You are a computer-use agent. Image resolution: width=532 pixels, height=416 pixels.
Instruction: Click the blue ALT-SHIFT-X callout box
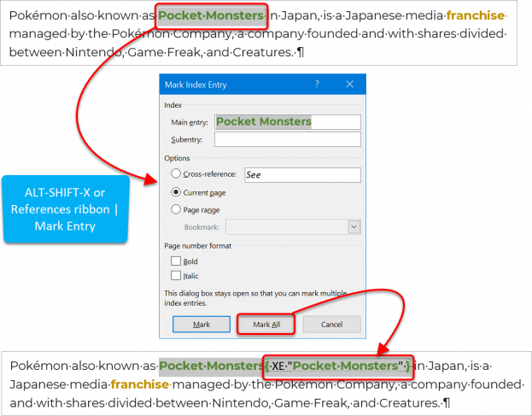point(66,209)
